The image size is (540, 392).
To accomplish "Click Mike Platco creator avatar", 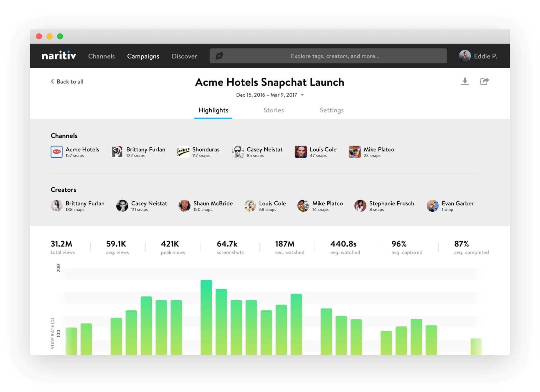I will [x=303, y=206].
